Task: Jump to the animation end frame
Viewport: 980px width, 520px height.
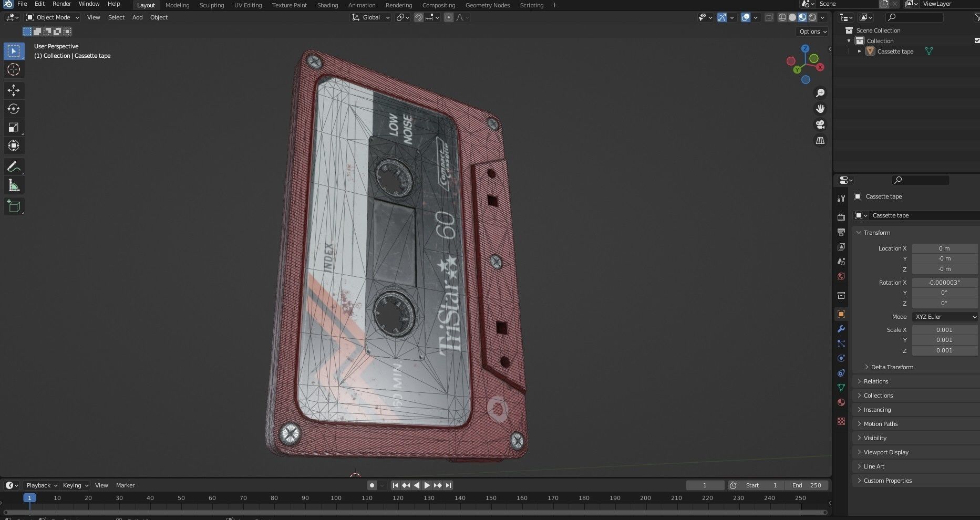Action: 448,485
